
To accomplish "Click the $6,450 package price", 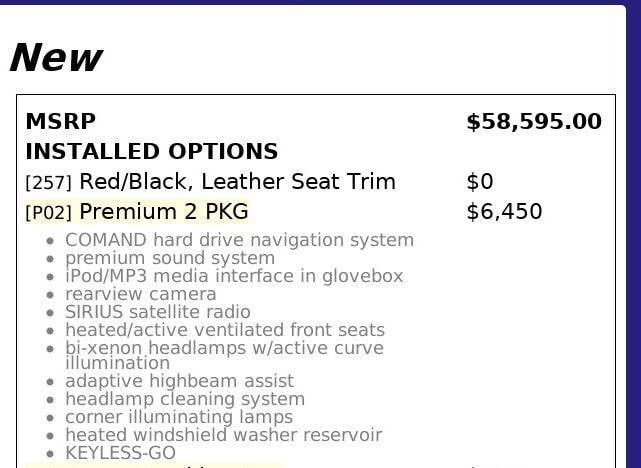I will [504, 212].
